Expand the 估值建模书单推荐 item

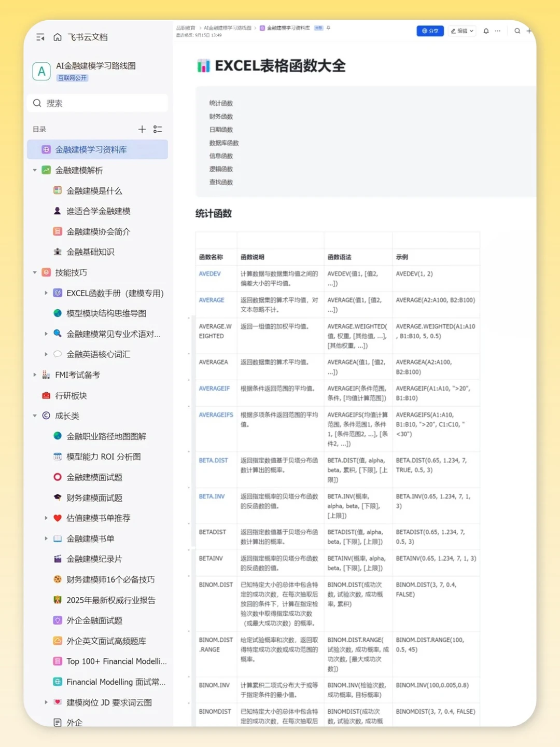point(46,518)
